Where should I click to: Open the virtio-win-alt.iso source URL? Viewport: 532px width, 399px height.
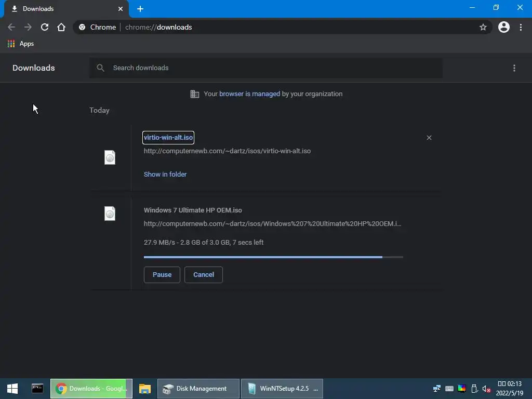pyautogui.click(x=227, y=151)
